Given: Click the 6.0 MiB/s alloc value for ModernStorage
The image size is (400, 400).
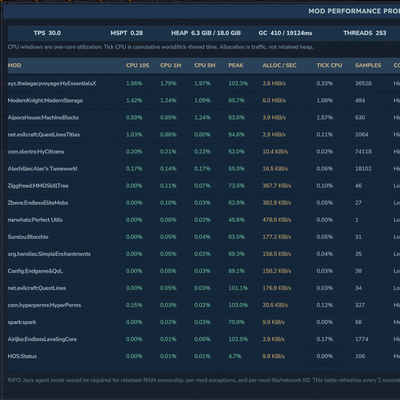Looking at the screenshot, I should click(274, 100).
